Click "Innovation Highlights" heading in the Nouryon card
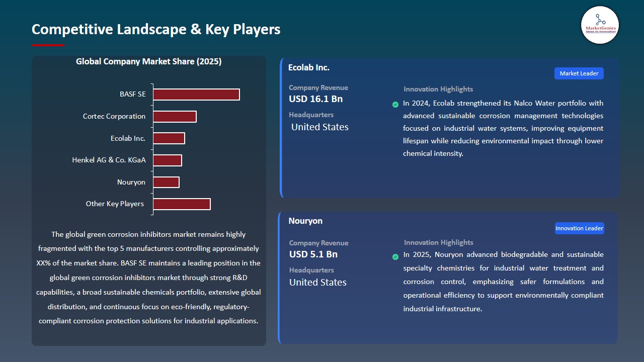This screenshot has height=362, width=644. [x=439, y=242]
